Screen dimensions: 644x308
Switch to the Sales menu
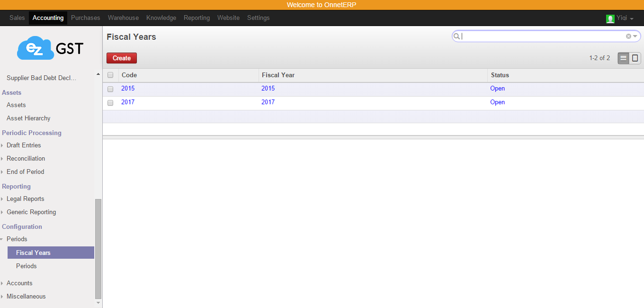tap(17, 18)
